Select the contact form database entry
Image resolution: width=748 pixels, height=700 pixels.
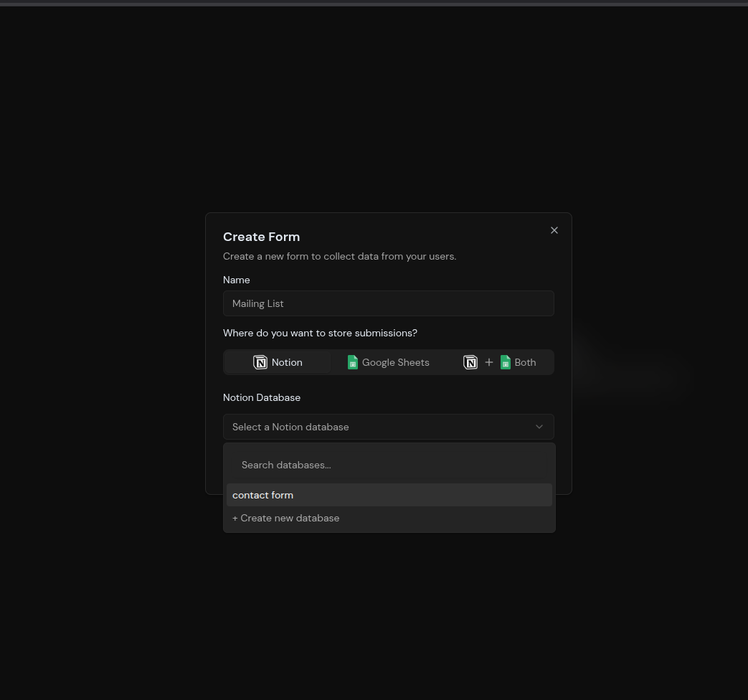click(x=262, y=495)
